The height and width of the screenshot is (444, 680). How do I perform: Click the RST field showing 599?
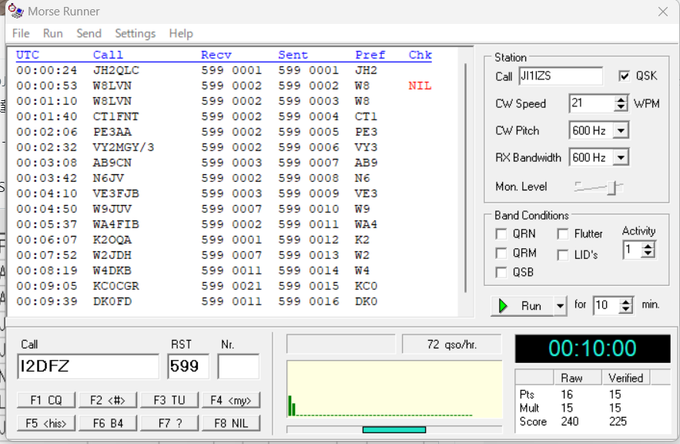188,366
